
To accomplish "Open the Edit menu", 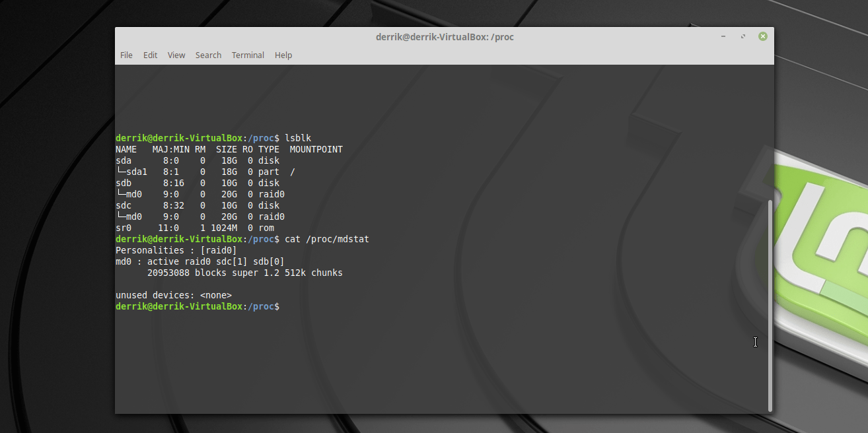I will pos(151,55).
